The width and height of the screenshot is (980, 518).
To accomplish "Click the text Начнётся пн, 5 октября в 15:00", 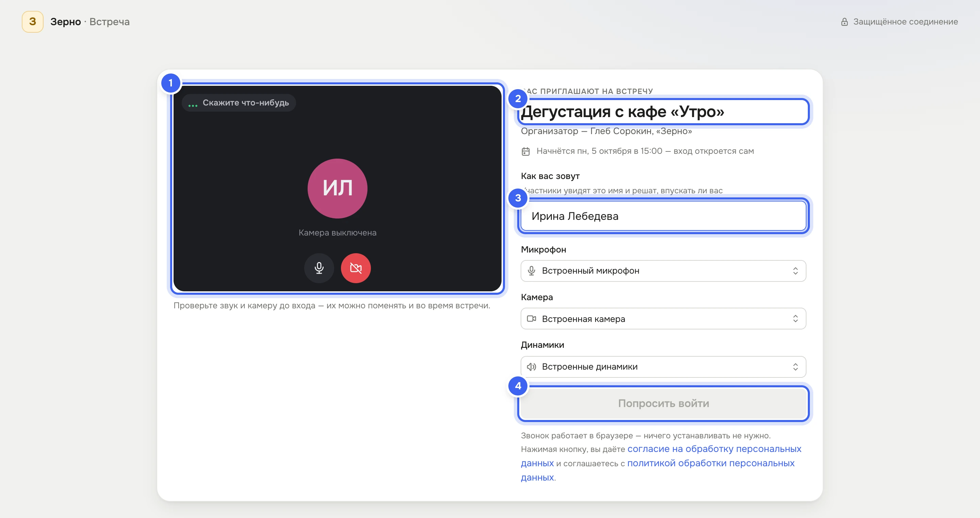I will click(599, 151).
